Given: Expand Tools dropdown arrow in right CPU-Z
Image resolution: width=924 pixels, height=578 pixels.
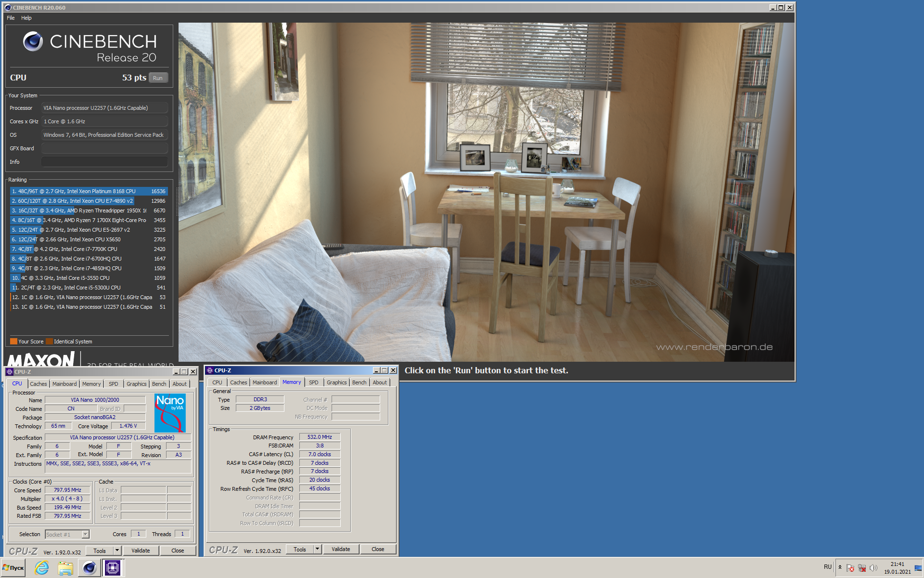Looking at the screenshot, I should pyautogui.click(x=317, y=549).
